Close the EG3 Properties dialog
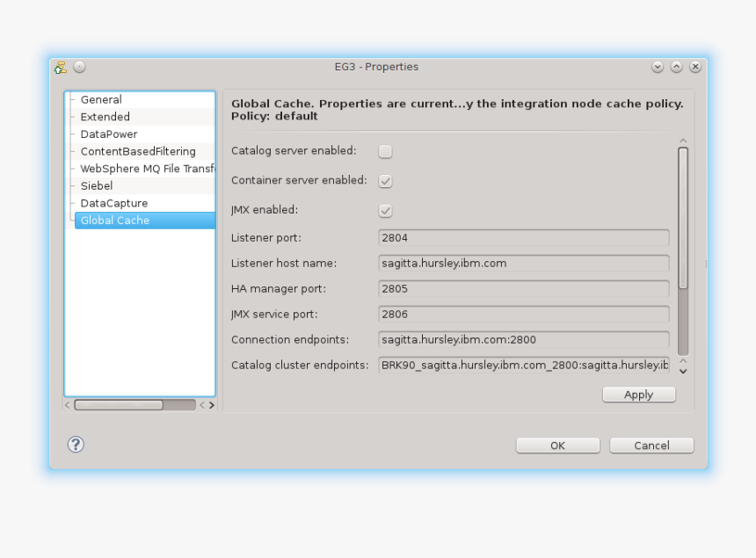Screen dimensions: 756x558 coord(695,67)
